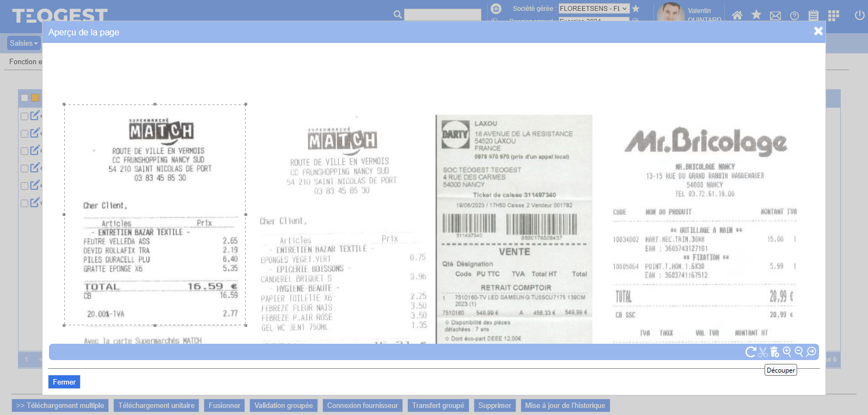Click the Fermer button
This screenshot has height=415, width=868.
click(64, 382)
